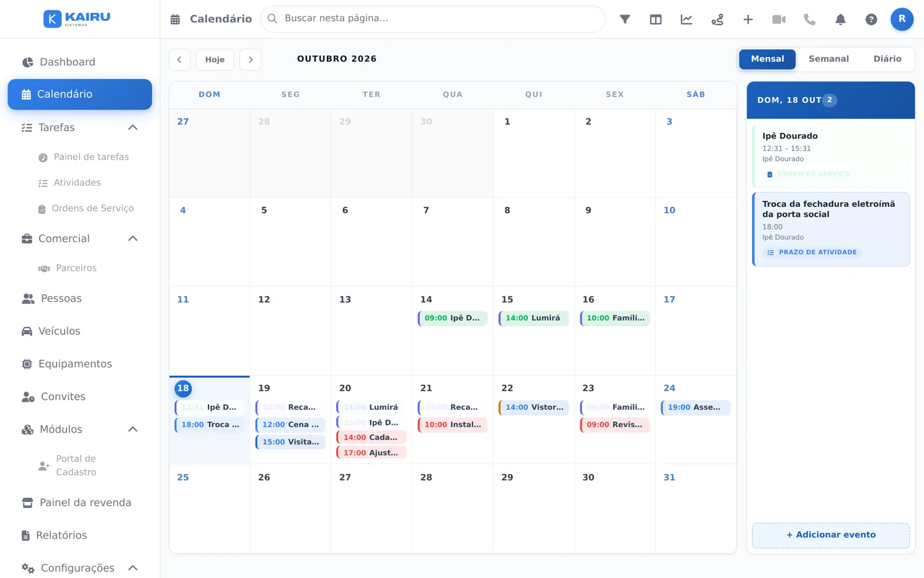Screen dimensions: 924x578
Task: Click the Painel da revenda store icon
Action: tap(27, 503)
